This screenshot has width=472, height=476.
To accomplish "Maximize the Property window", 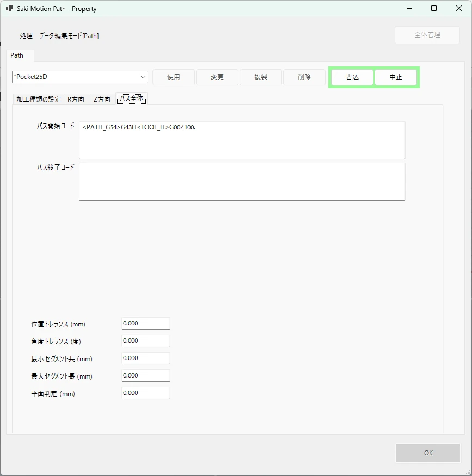I will 434,9.
